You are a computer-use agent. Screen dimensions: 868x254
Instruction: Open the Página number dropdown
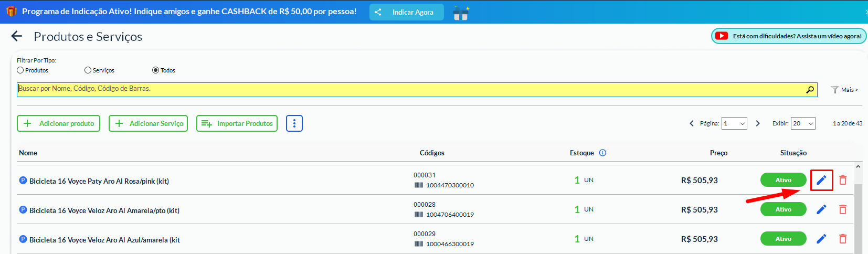pos(734,123)
